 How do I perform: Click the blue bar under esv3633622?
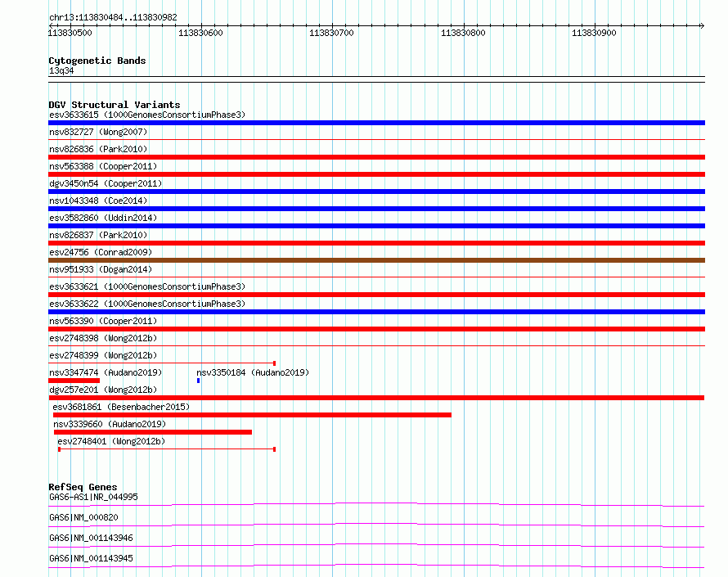click(x=376, y=312)
